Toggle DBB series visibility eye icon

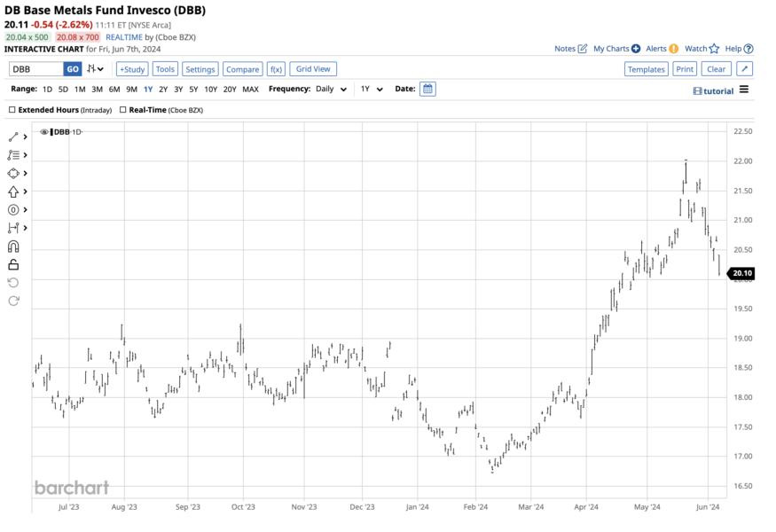(44, 132)
